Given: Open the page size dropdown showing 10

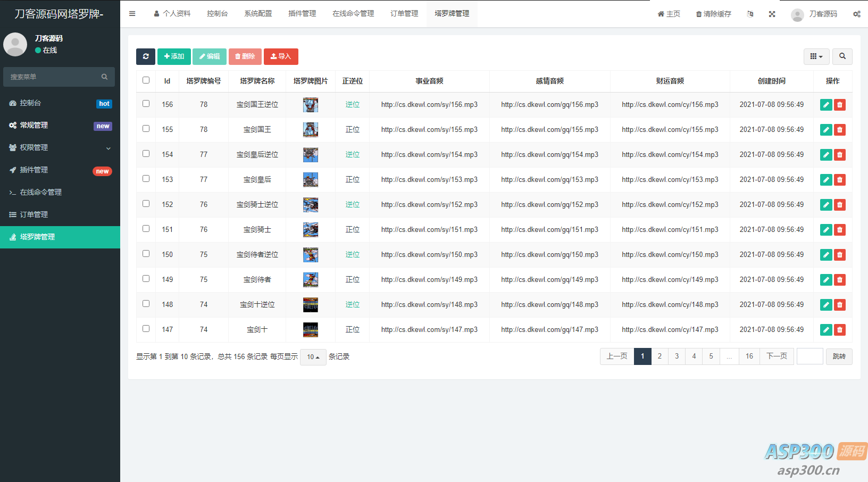Looking at the screenshot, I should [x=313, y=357].
